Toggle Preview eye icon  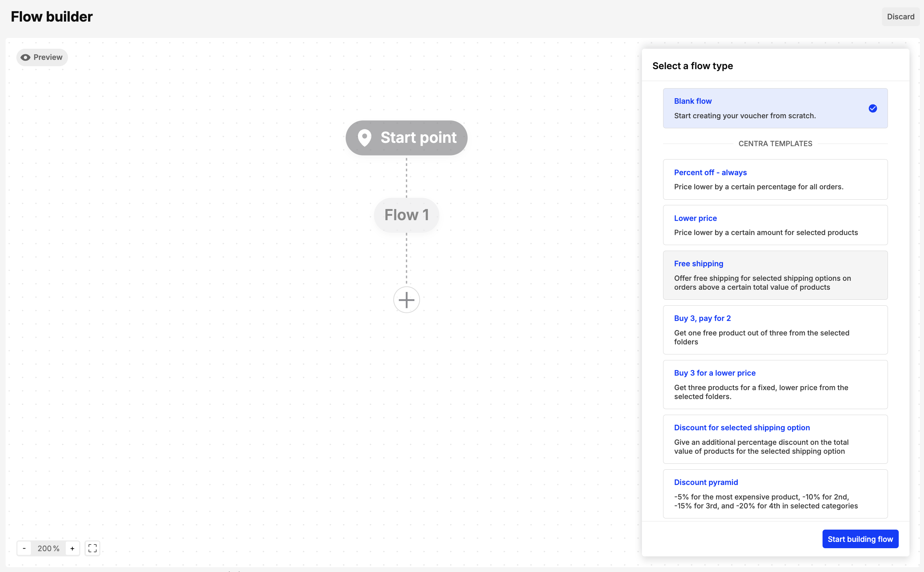[x=25, y=58]
